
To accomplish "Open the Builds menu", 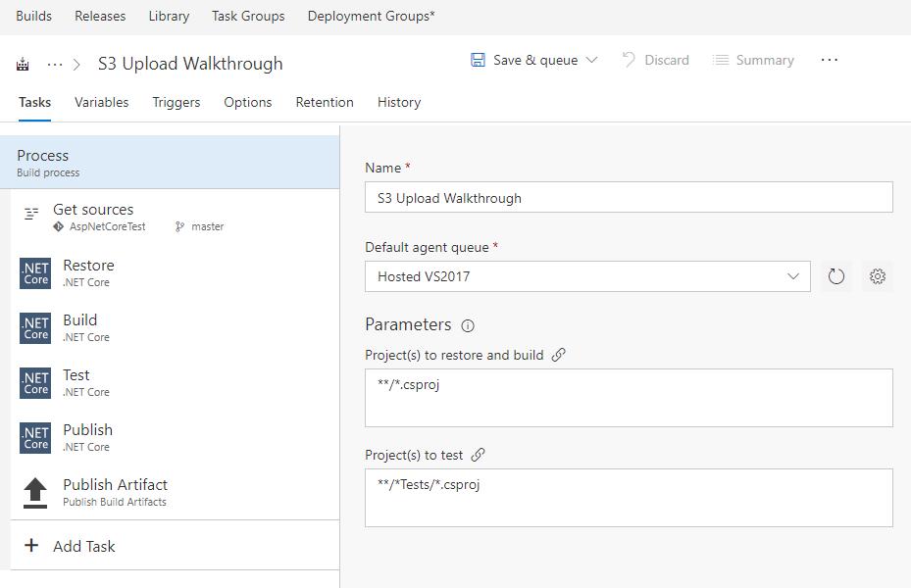I will (33, 16).
